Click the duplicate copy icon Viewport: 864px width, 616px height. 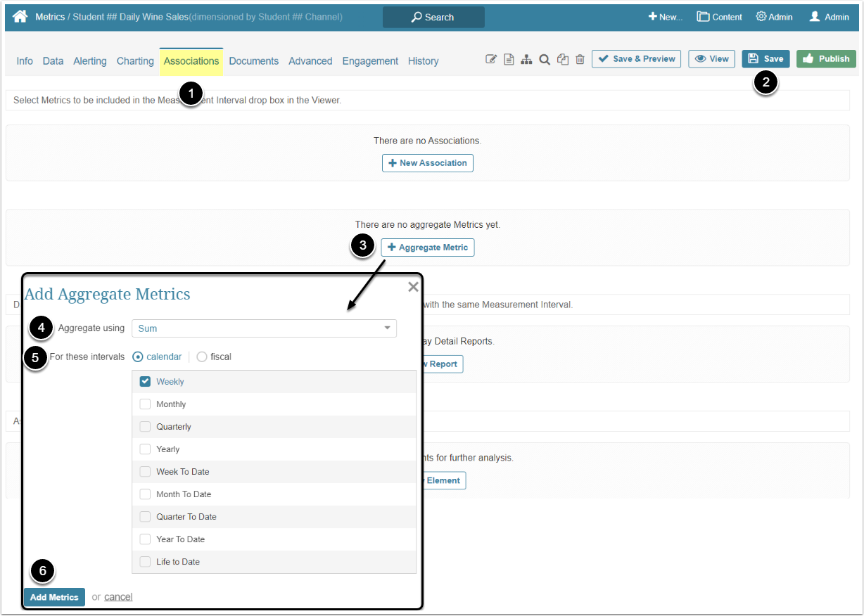point(563,60)
